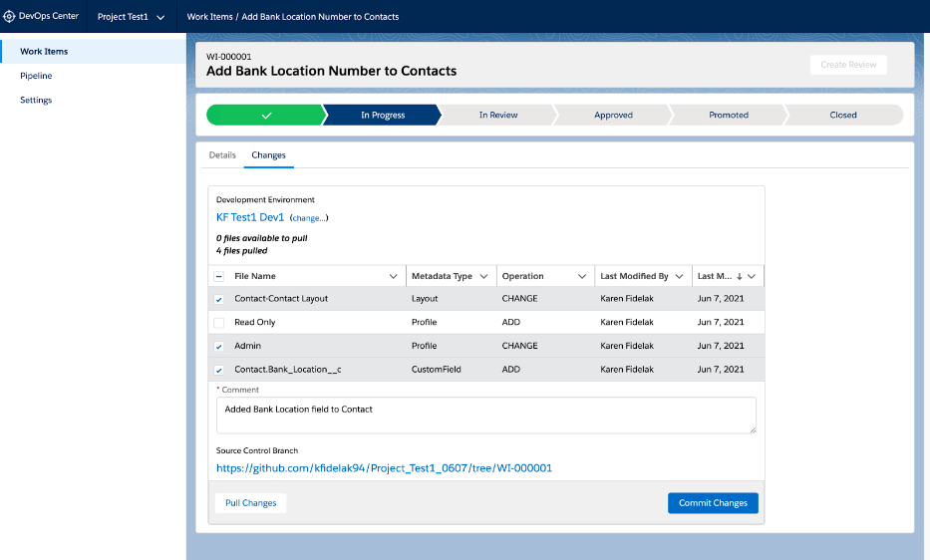Open Pipeline in the left sidebar
This screenshot has height=560, width=930.
(36, 76)
